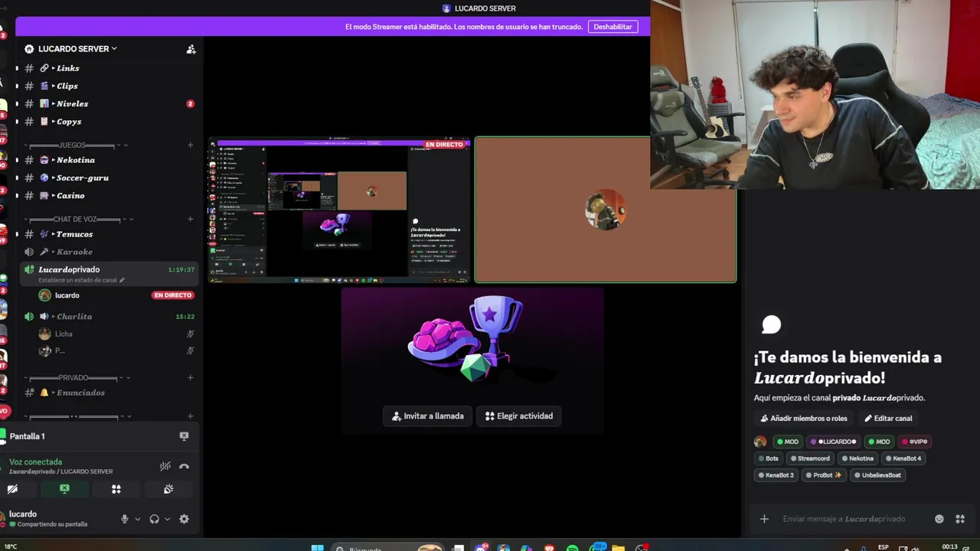Open the Temucos channel

109,234
